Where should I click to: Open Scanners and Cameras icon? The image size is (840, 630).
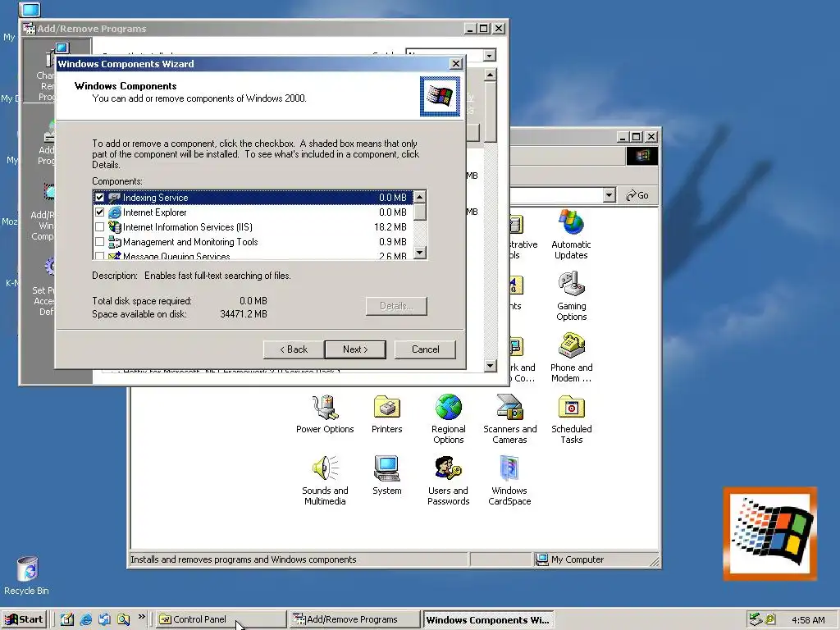tap(510, 419)
